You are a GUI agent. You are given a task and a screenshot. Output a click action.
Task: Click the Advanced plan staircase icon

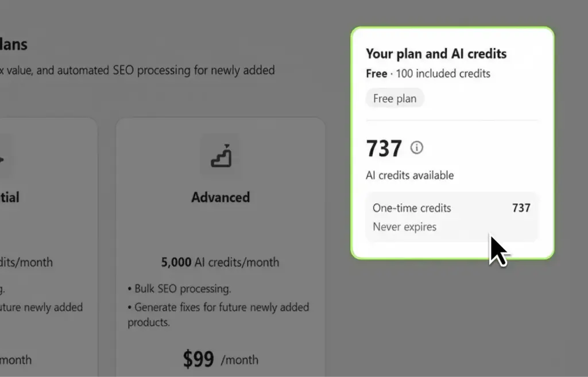221,155
